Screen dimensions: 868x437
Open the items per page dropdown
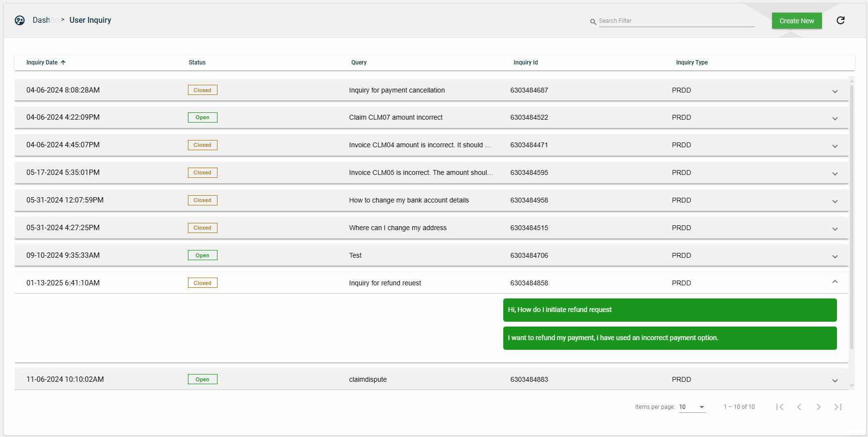click(x=692, y=407)
